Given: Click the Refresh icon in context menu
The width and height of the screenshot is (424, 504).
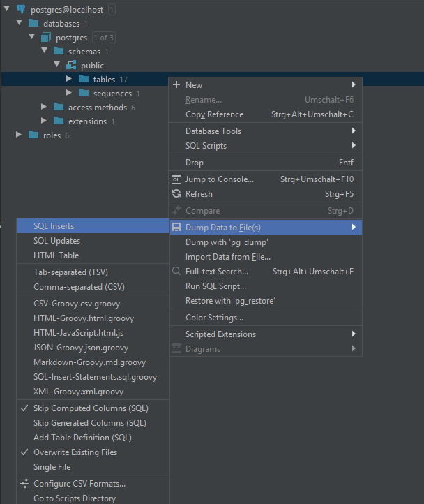Looking at the screenshot, I should pyautogui.click(x=176, y=194).
